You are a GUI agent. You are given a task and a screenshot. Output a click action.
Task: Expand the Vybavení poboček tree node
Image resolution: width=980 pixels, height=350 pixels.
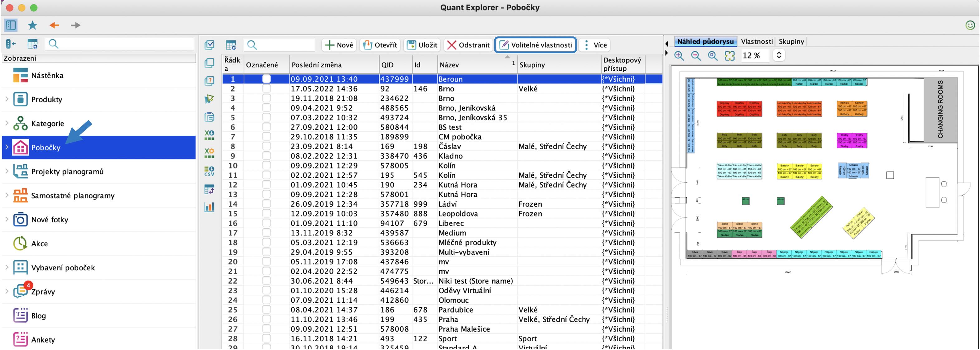(7, 267)
